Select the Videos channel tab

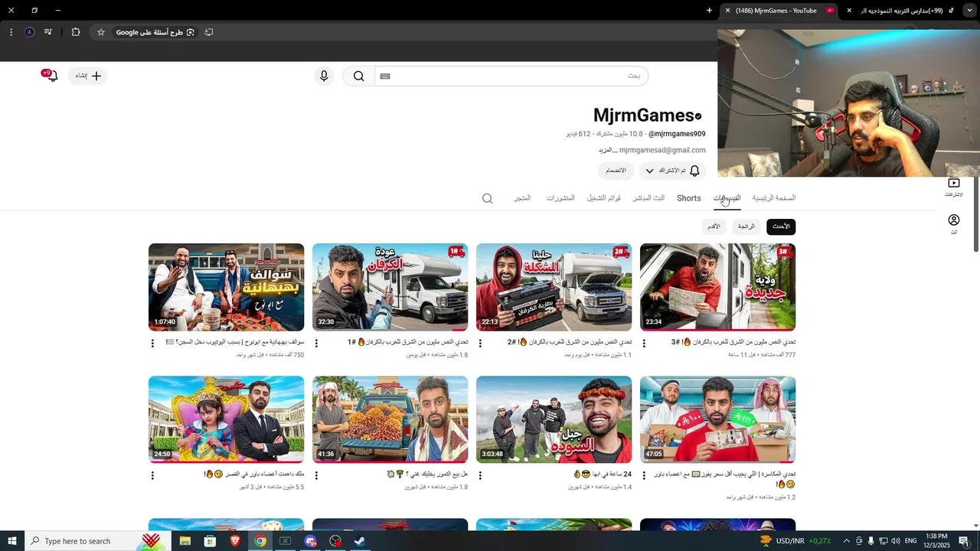[x=727, y=198]
